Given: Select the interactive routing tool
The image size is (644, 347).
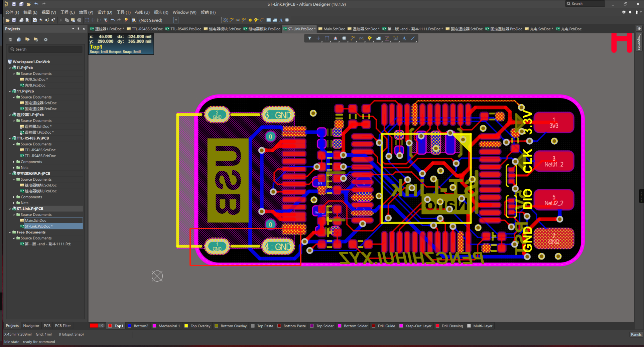Looking at the screenshot, I should [353, 38].
